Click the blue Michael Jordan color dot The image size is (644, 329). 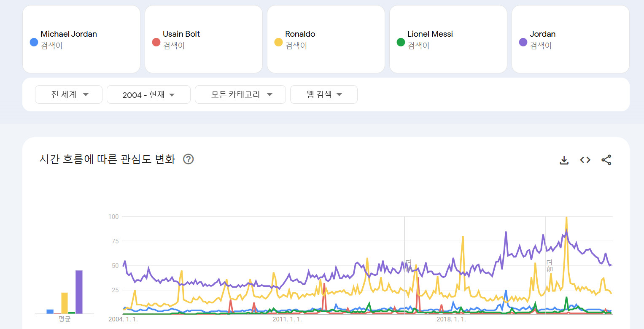tap(34, 42)
